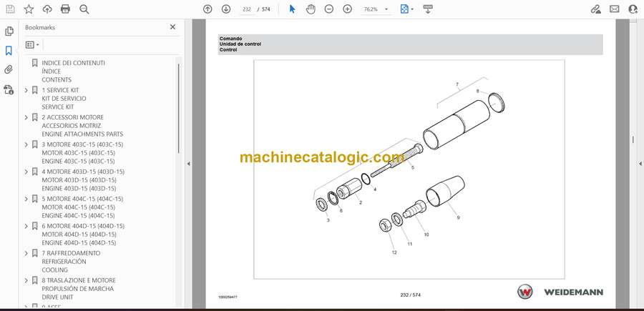The width and height of the screenshot is (644, 311).
Task: Click part number 12 in the diagram
Action: coord(394,252)
